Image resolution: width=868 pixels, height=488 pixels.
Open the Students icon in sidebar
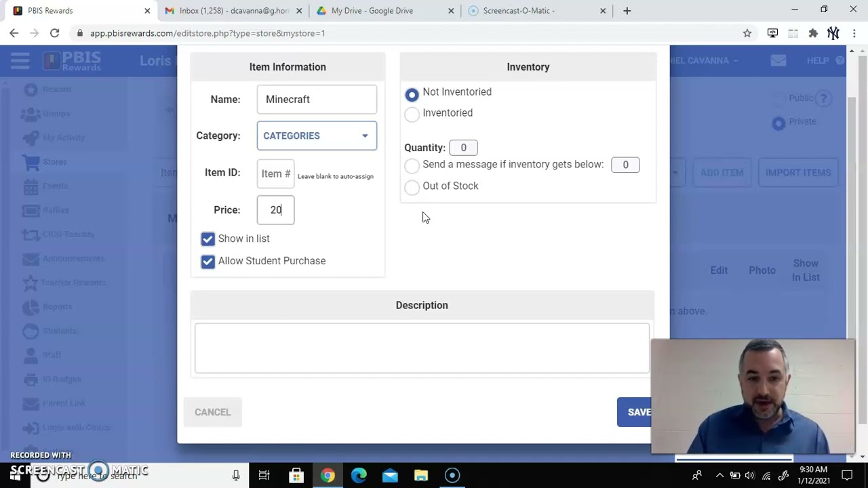(31, 331)
